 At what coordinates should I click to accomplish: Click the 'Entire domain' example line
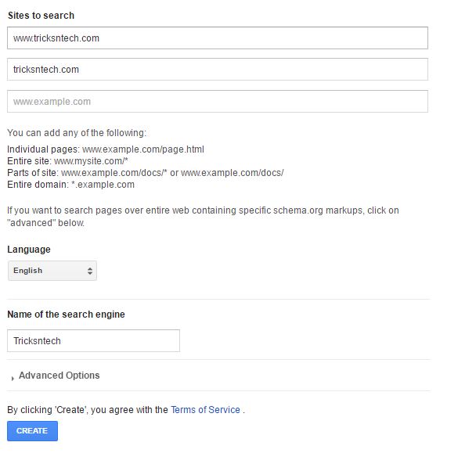(70, 185)
